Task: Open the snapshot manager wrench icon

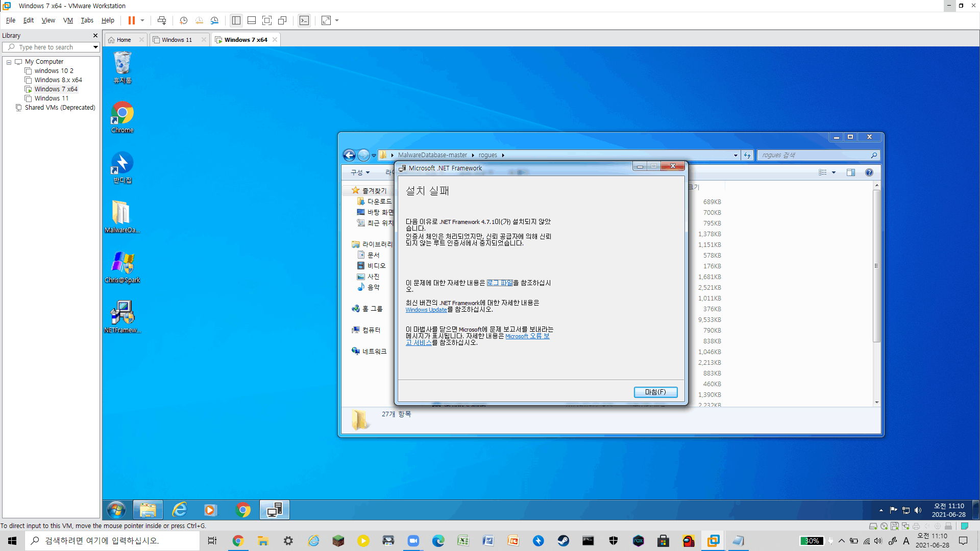Action: click(214, 20)
